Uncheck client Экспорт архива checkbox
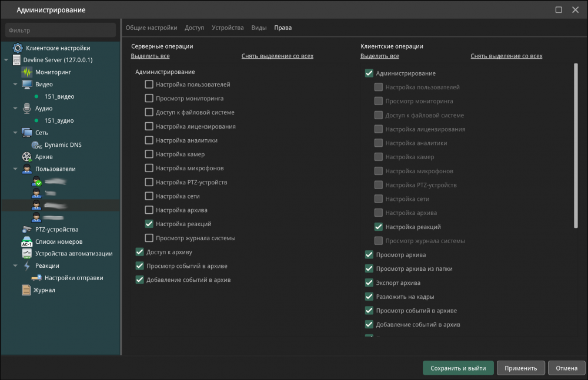This screenshot has width=588, height=380. (x=369, y=283)
